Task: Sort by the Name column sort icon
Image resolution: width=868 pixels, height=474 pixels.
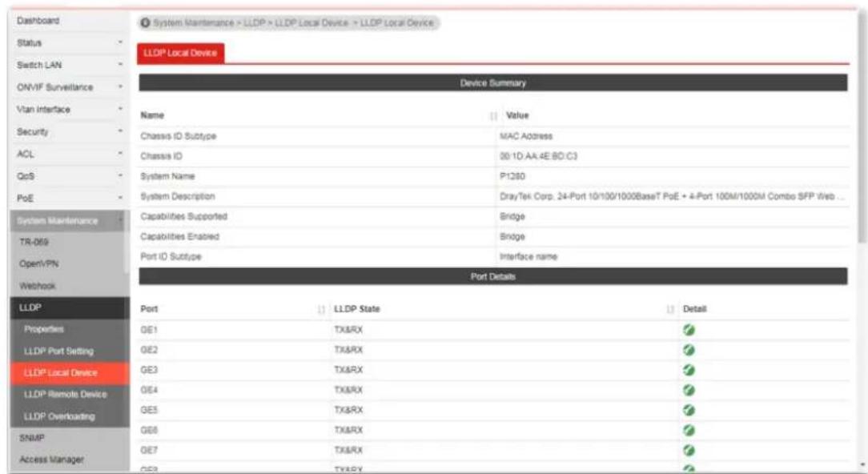Action: (492, 116)
